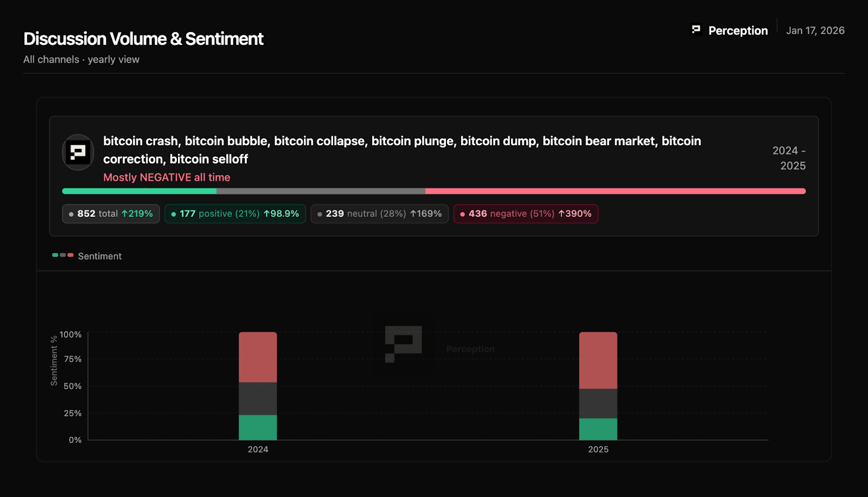Image resolution: width=868 pixels, height=497 pixels.
Task: Click the 2025 x-axis label
Action: (x=598, y=449)
